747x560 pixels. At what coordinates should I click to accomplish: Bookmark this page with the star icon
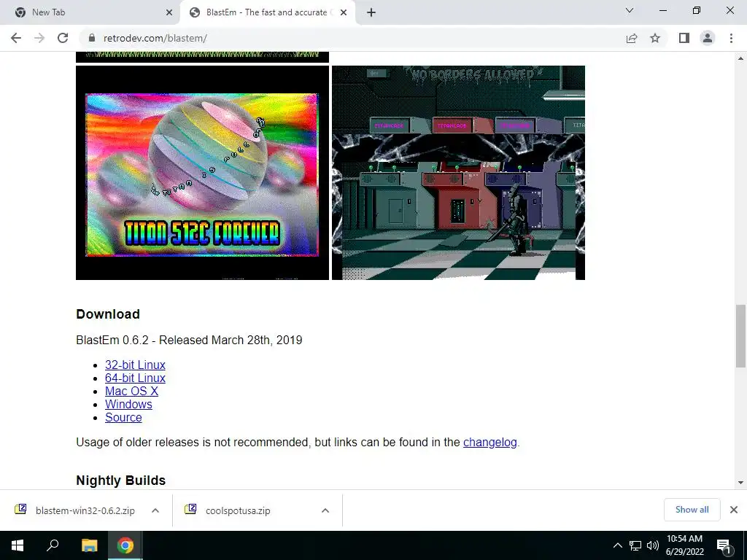655,38
